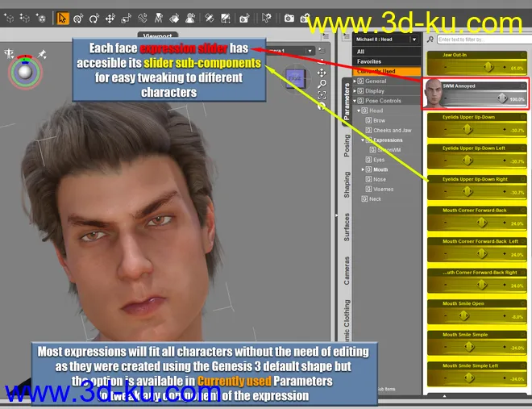Toggle the gear option on Jaw Out-In slider

click(522, 54)
